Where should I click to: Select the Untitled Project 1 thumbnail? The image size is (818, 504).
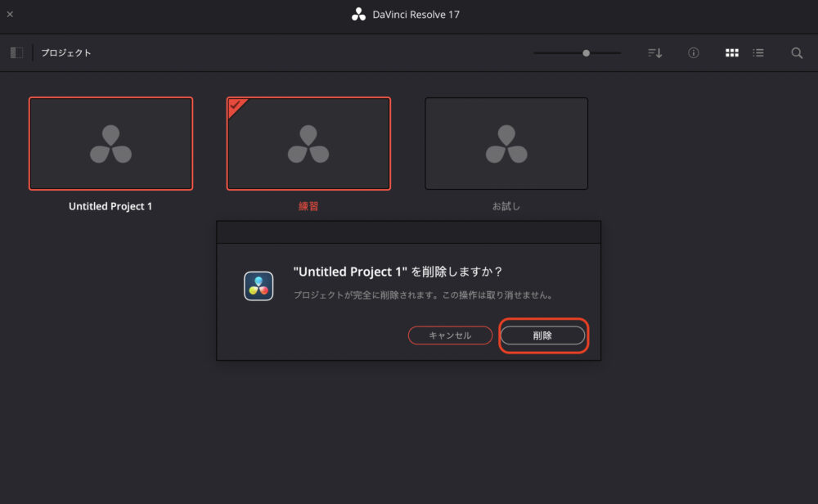point(110,143)
